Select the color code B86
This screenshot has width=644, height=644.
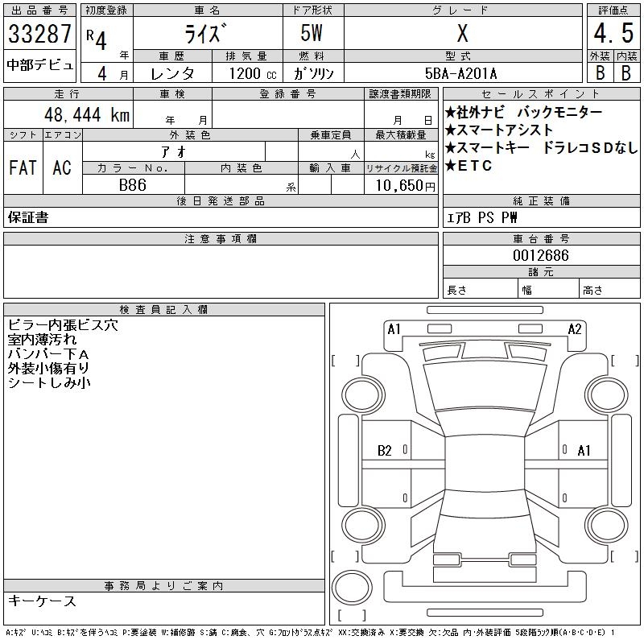(133, 185)
